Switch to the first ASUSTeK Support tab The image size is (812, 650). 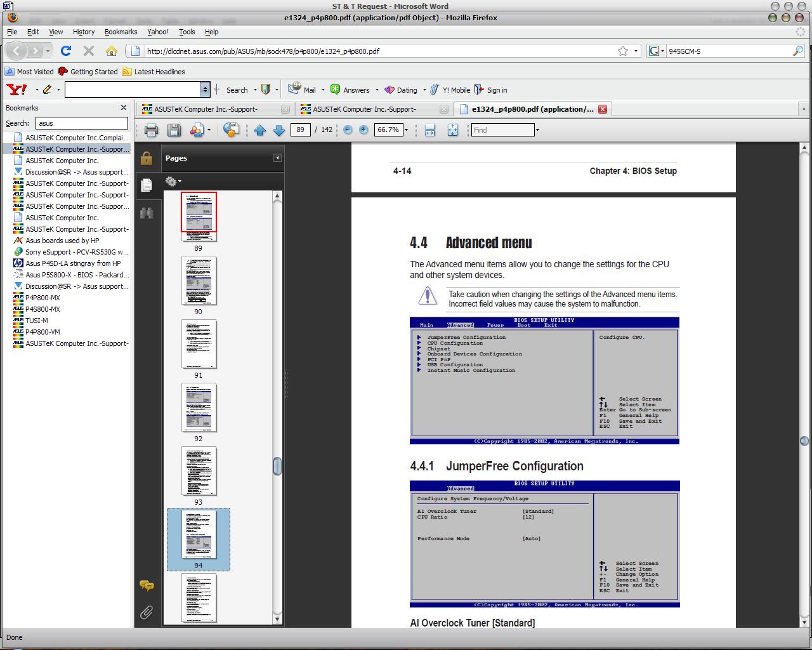point(215,109)
